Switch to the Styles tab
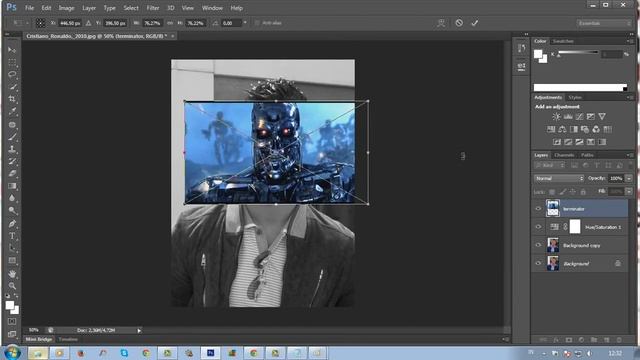Image resolution: width=640 pixels, height=360 pixels. [575, 98]
